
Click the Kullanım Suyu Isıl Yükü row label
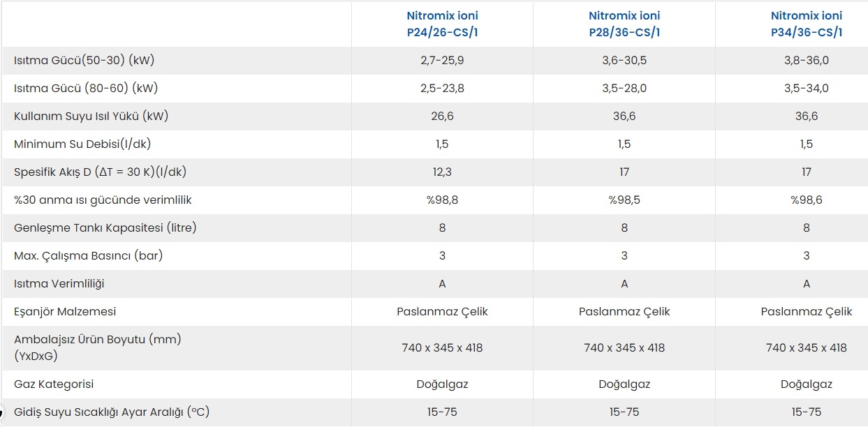pyautogui.click(x=91, y=116)
